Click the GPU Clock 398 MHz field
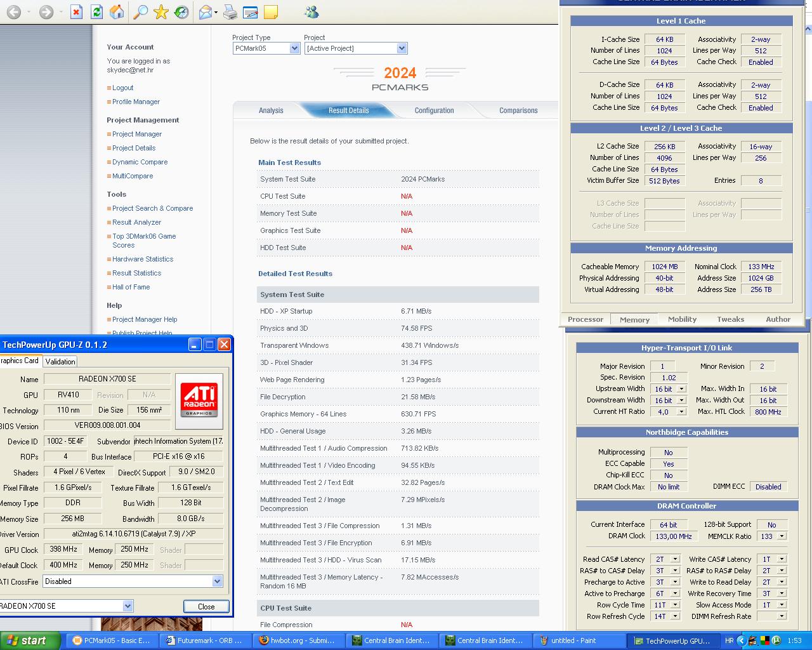The width and height of the screenshot is (812, 650). click(63, 549)
